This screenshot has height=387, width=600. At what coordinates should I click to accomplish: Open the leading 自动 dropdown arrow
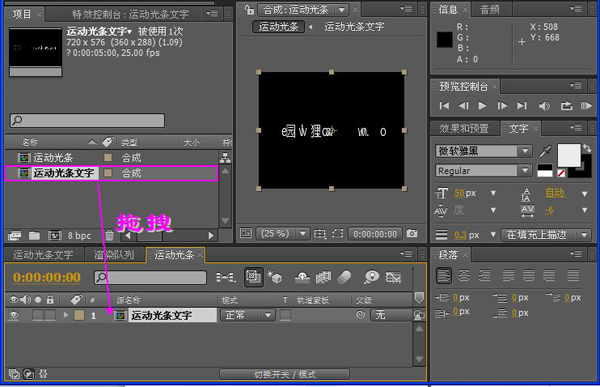[584, 194]
